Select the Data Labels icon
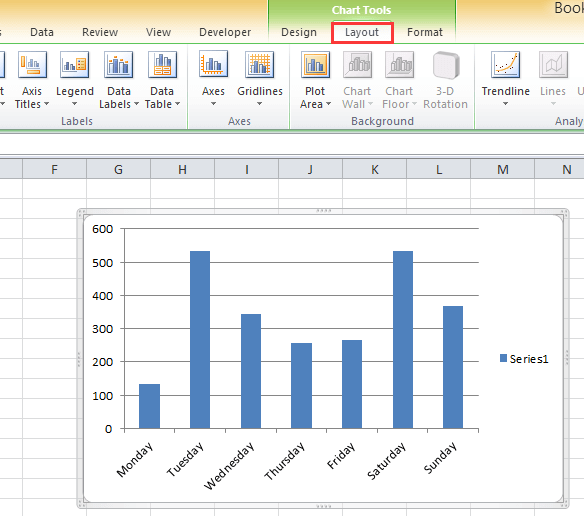 tap(118, 65)
